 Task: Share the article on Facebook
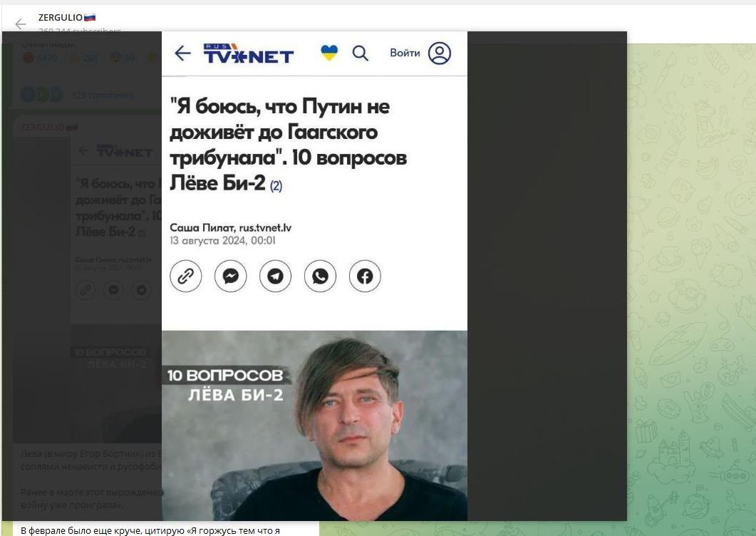point(365,276)
